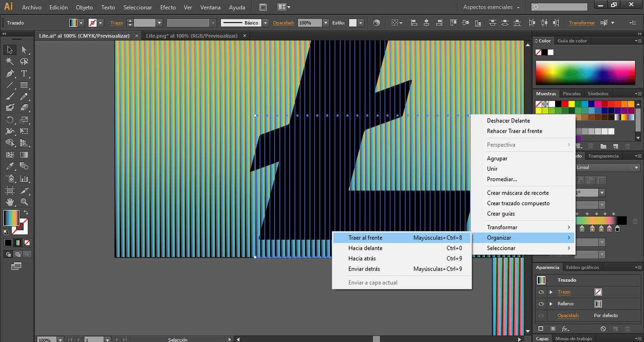
Task: Open the Opacidad percentage dropdown
Action: tap(326, 23)
